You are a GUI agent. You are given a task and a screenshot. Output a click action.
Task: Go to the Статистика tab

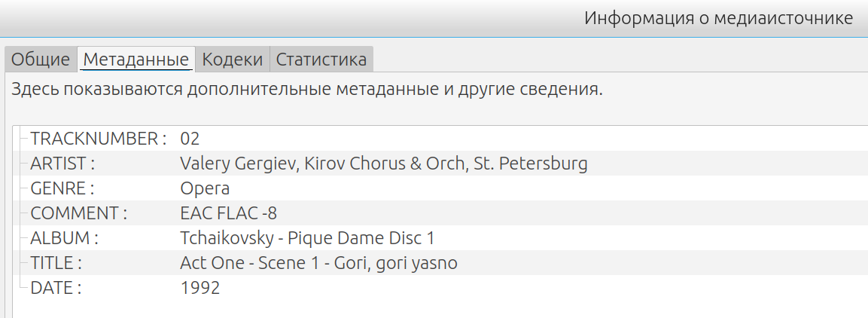321,60
